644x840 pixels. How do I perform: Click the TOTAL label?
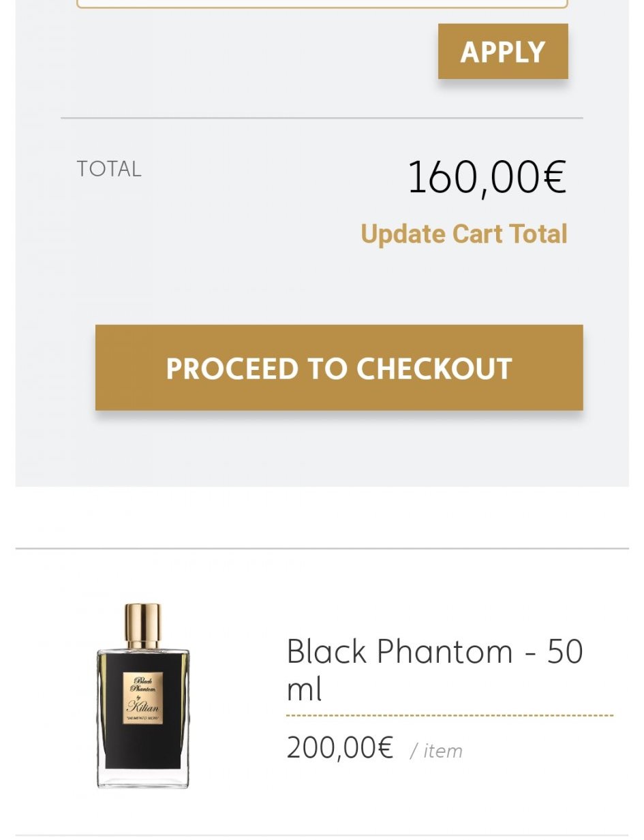[109, 169]
